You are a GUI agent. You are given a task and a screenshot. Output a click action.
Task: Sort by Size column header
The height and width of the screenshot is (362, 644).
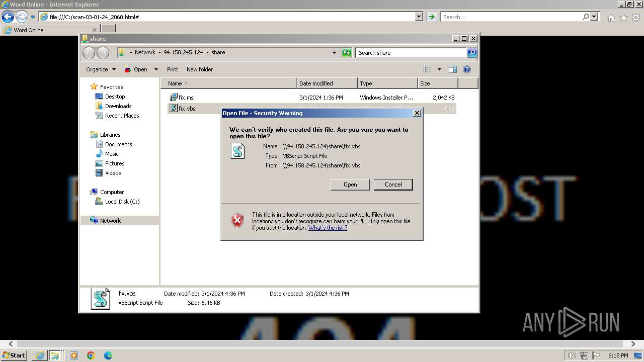pos(438,83)
